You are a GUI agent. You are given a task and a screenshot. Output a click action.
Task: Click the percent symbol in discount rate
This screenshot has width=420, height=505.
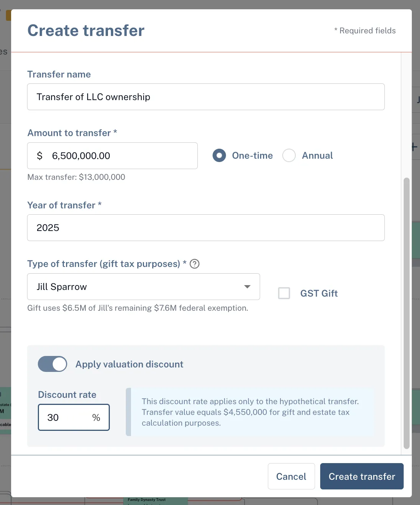96,417
